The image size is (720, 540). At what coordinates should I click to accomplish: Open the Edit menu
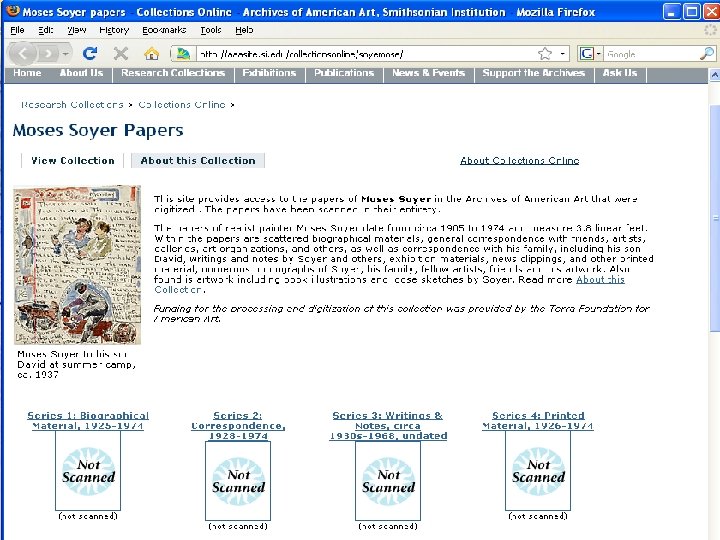pos(45,30)
